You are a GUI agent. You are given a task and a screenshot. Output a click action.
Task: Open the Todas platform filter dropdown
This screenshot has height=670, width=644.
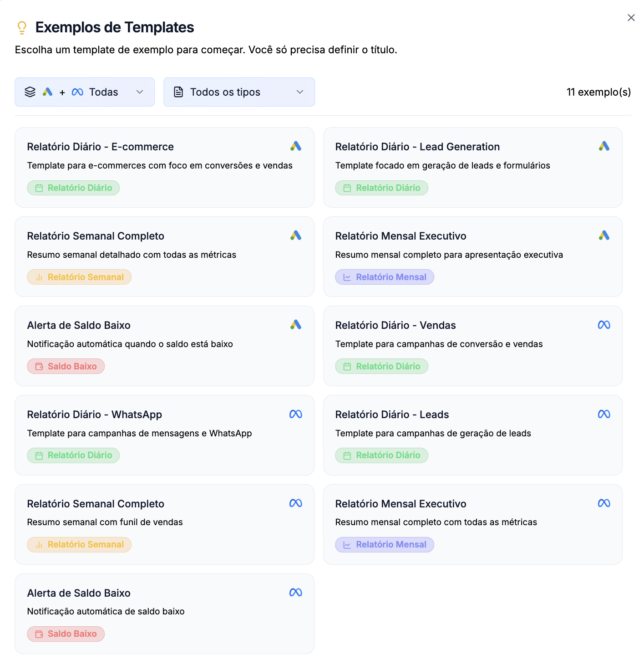[85, 92]
